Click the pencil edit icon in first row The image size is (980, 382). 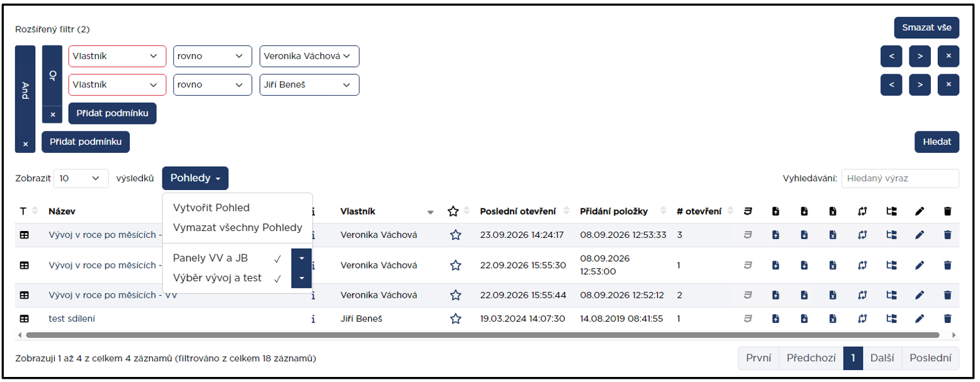pyautogui.click(x=919, y=235)
